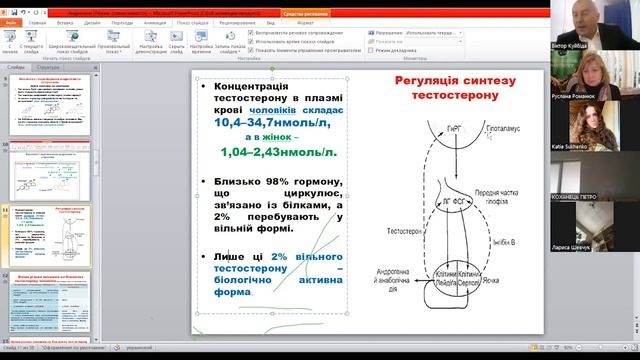
Task: Click the text 1,04–2,43нмоль/л on slide
Action: 279,152
